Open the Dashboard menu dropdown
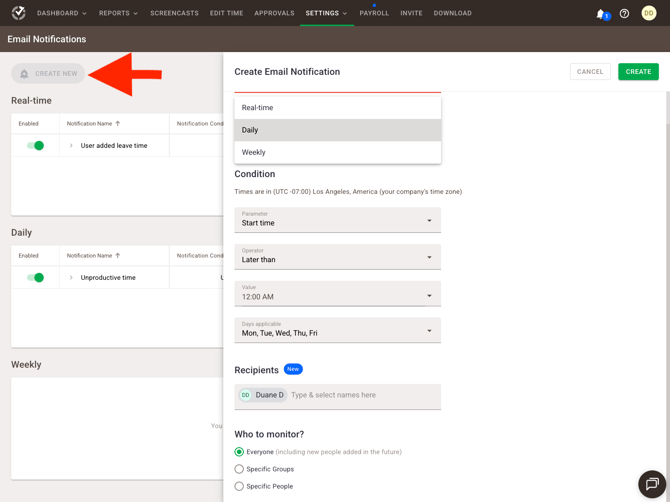The height and width of the screenshot is (502, 670). [62, 13]
